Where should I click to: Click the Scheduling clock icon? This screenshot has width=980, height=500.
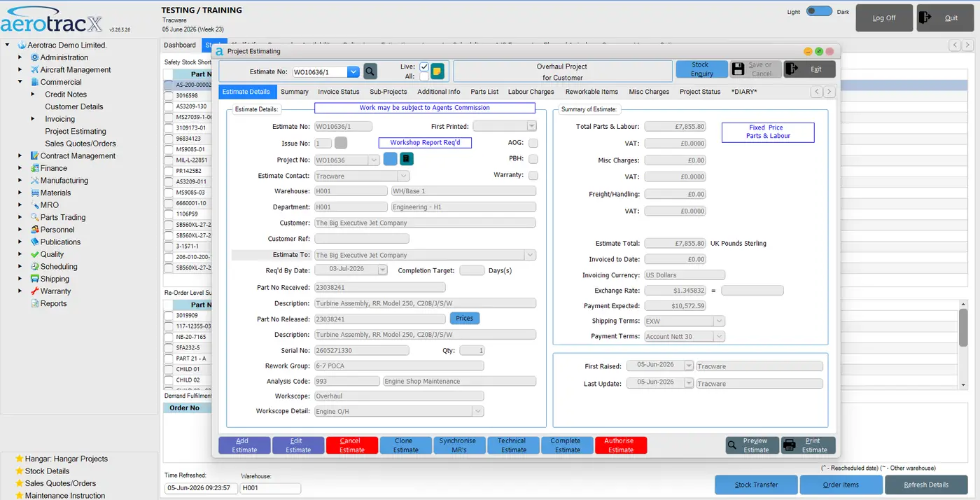tap(34, 267)
